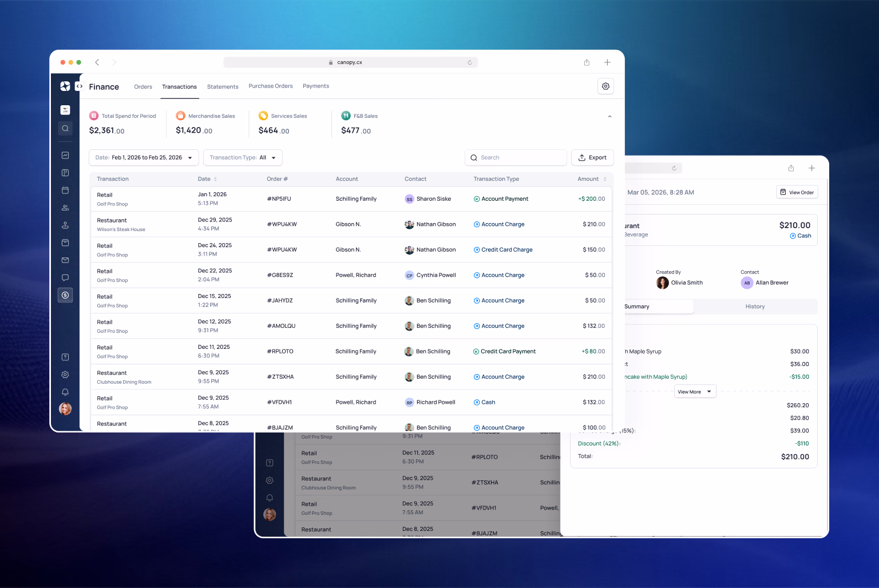
Task: Click the View Order button
Action: tap(797, 192)
